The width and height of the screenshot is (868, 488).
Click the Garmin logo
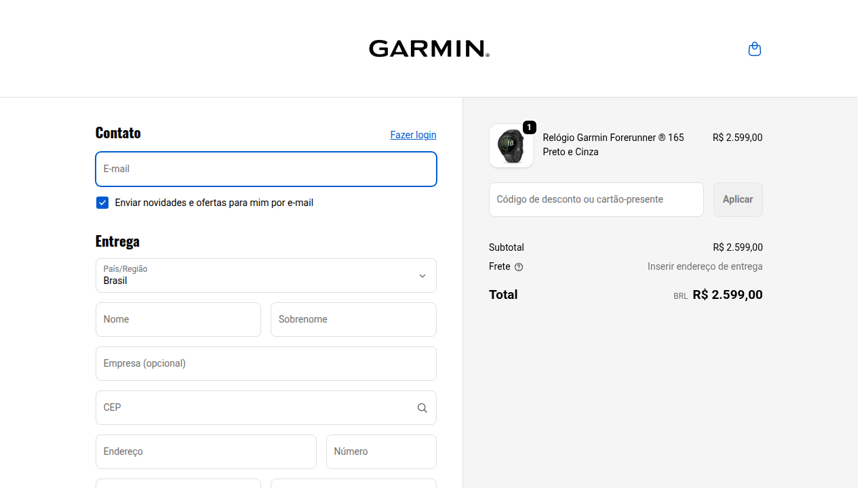click(x=429, y=49)
